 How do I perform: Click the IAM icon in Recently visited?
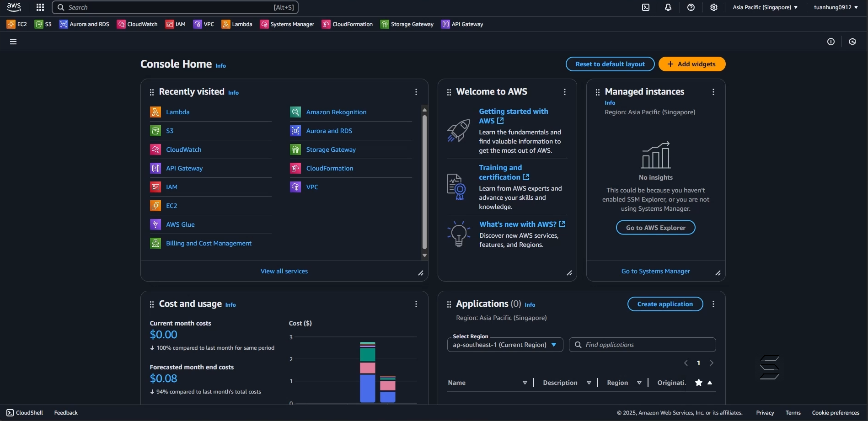point(155,187)
